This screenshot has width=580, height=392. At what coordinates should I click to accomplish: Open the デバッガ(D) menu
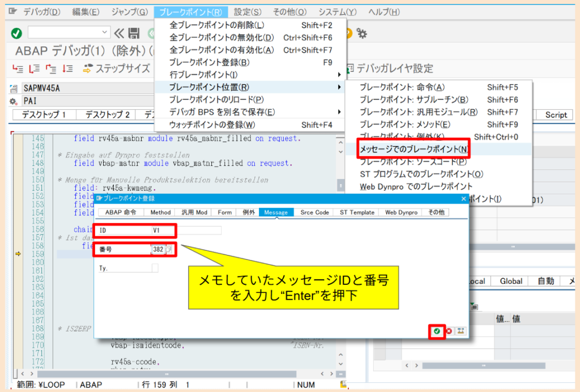point(42,12)
